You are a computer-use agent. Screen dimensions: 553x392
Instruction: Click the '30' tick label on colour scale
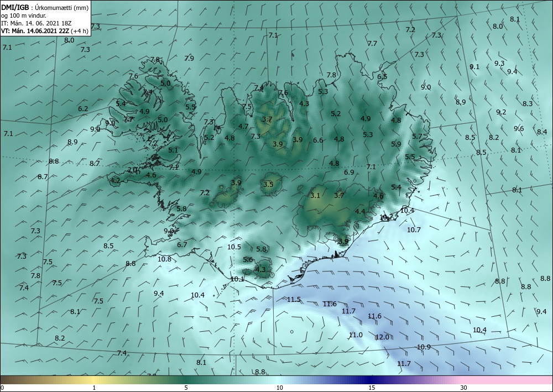coord(464,388)
